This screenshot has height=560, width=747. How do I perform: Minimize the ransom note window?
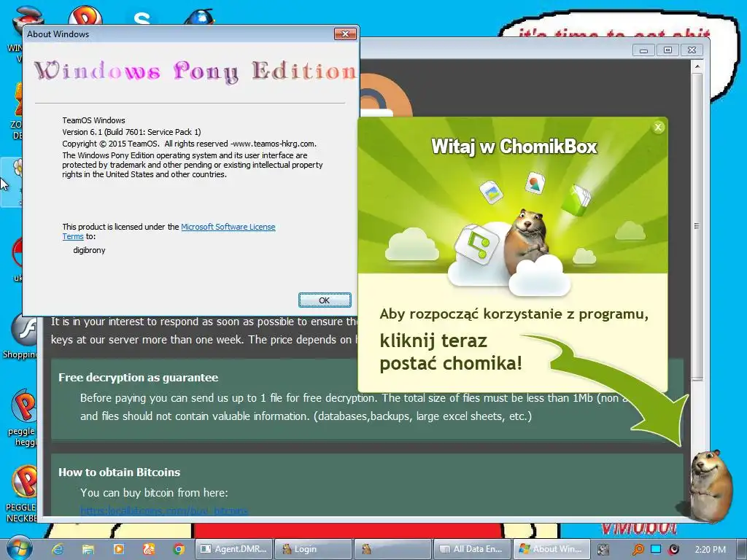(x=643, y=50)
